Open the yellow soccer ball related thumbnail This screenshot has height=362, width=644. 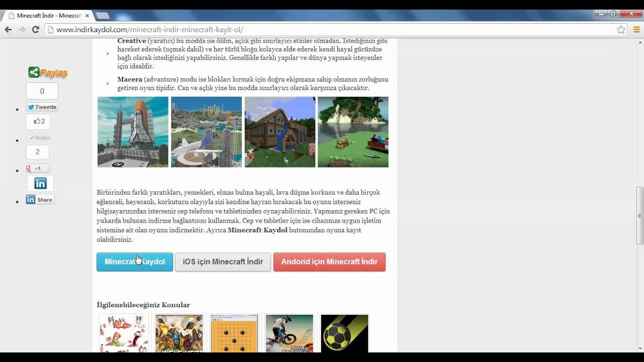click(345, 333)
